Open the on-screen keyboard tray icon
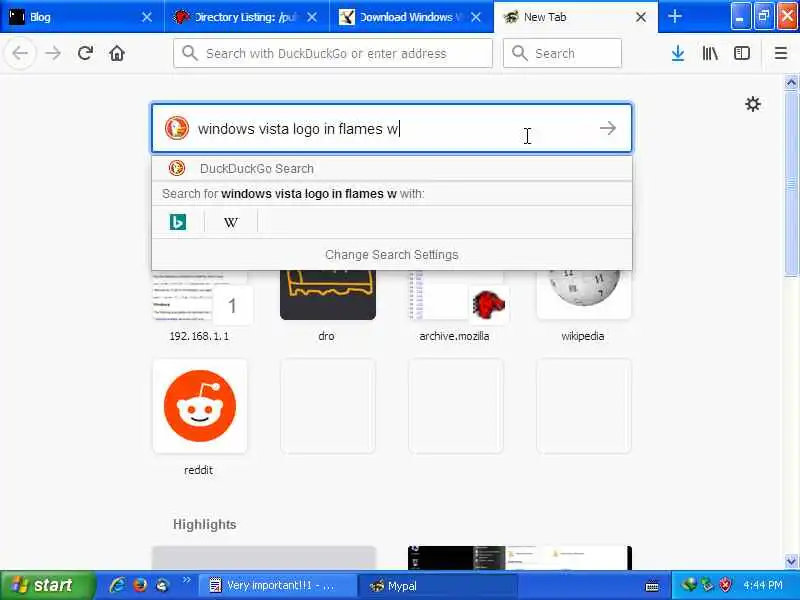Image resolution: width=800 pixels, height=600 pixels. (x=652, y=586)
